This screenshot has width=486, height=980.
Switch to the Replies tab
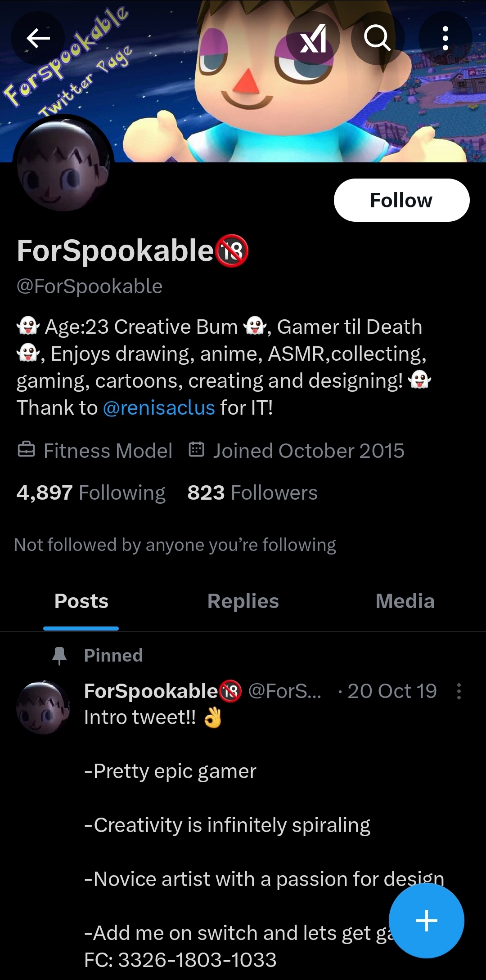243,601
